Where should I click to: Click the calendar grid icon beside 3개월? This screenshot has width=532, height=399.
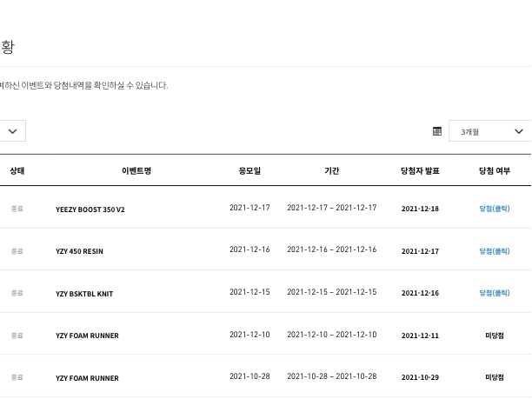[x=437, y=131]
